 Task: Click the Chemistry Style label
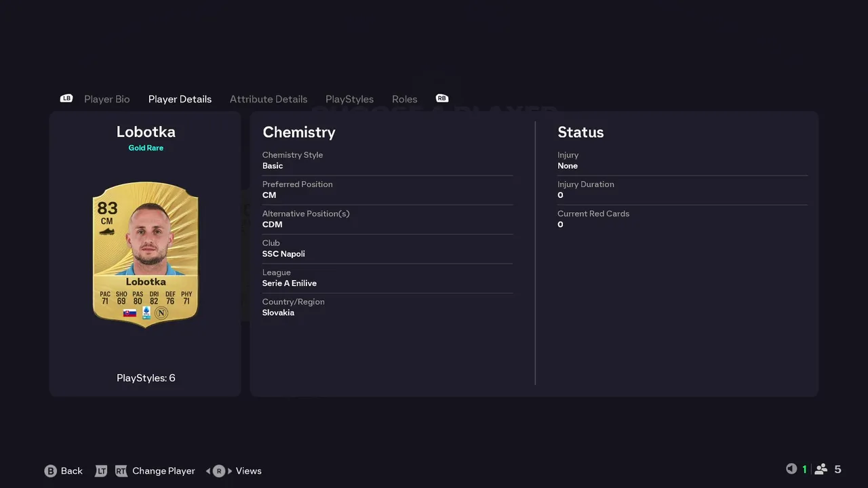292,155
